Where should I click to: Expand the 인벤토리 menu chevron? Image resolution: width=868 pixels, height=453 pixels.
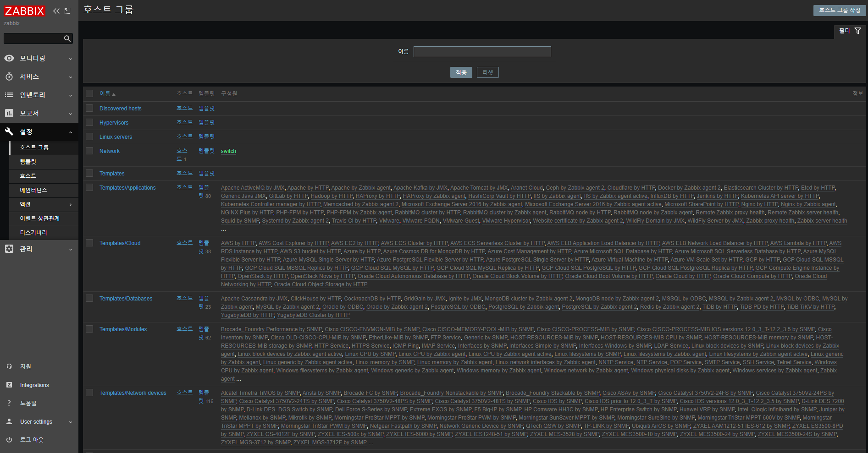coord(71,95)
